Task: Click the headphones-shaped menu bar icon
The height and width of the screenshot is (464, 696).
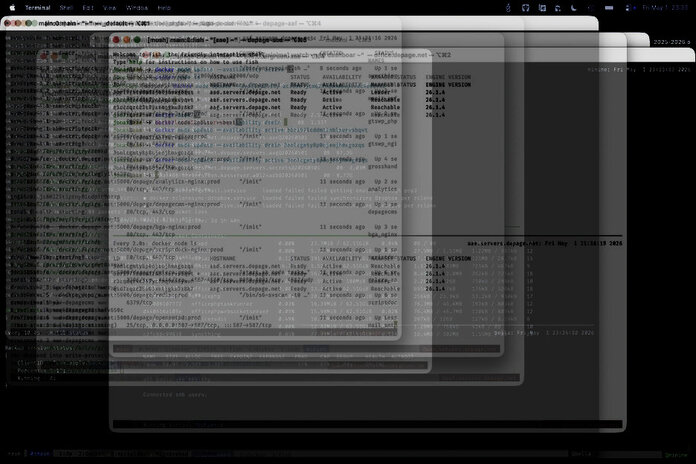Action: click(x=526, y=8)
